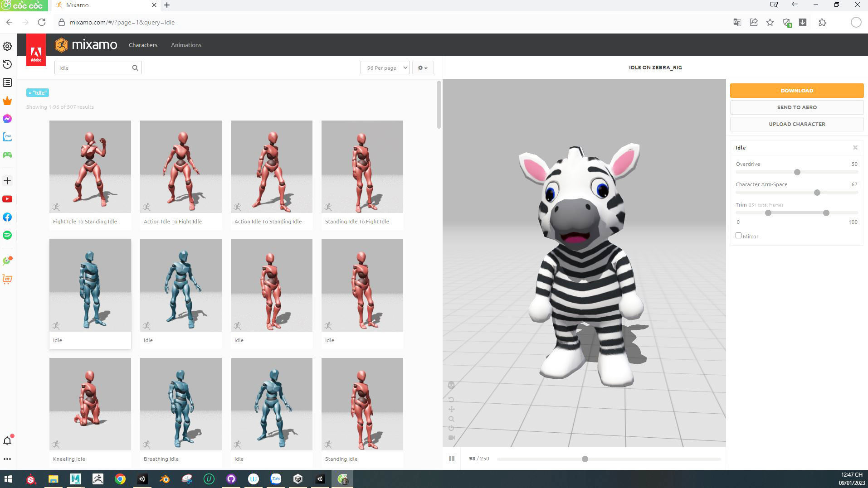Toggle the skeleton view skull icon
The image size is (868, 488).
tap(451, 385)
